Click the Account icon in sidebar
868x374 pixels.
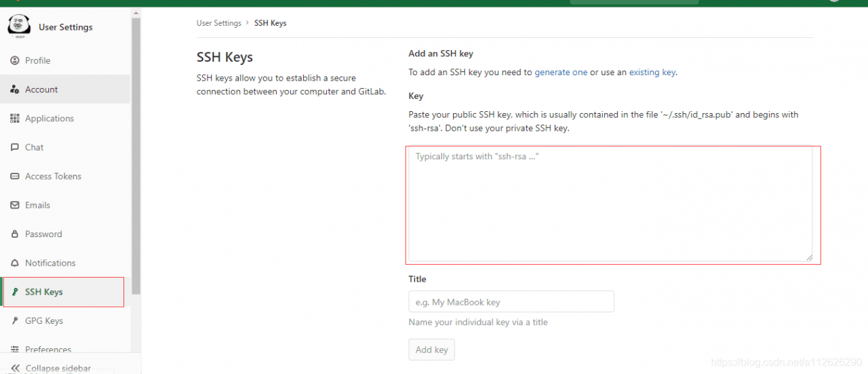click(x=15, y=89)
